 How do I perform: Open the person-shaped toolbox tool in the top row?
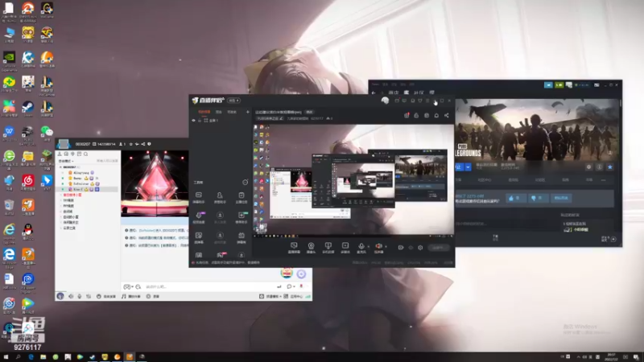pyautogui.click(x=220, y=197)
